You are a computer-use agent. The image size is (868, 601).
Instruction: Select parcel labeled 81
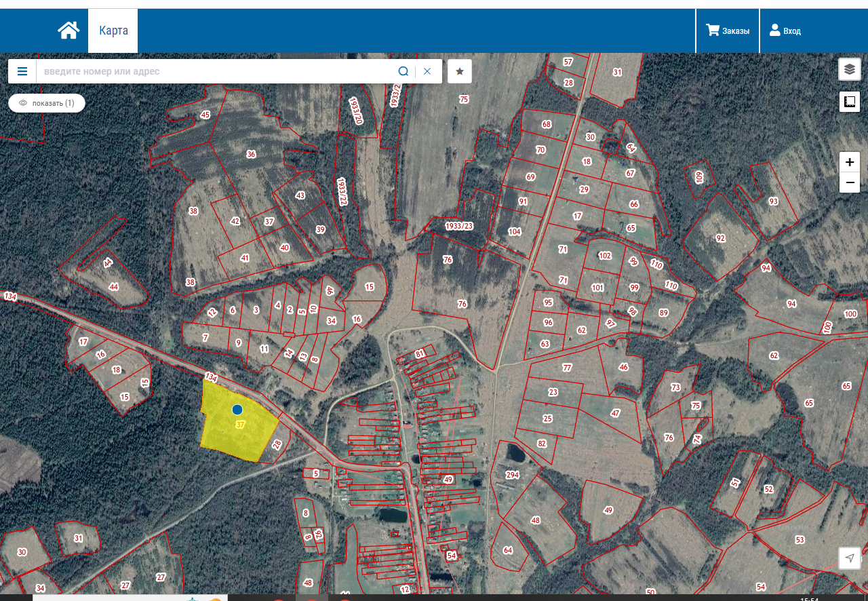[420, 353]
